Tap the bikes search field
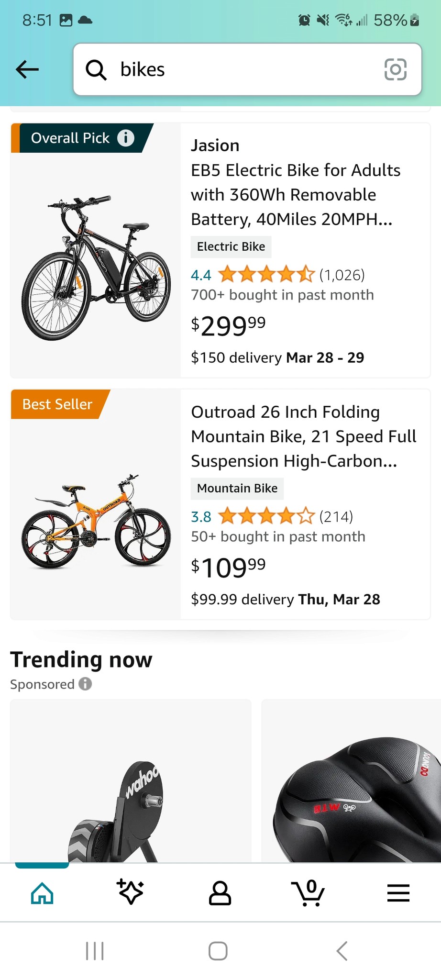The height and width of the screenshot is (980, 441). (239, 69)
